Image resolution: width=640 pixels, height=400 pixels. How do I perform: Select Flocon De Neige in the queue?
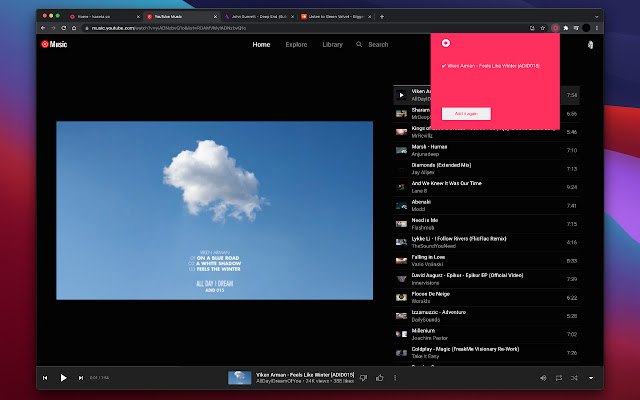click(487, 297)
